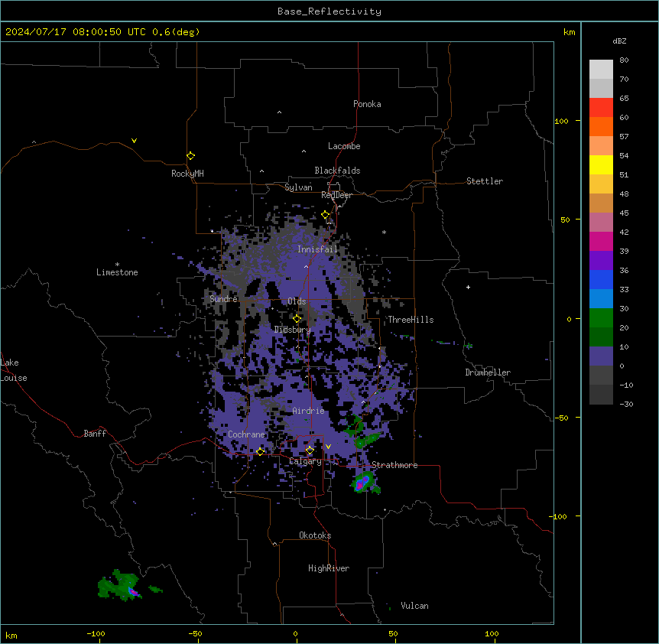Click the yellow diamond marker above Calgary label
Screen dimensions: 659x644
tap(310, 450)
